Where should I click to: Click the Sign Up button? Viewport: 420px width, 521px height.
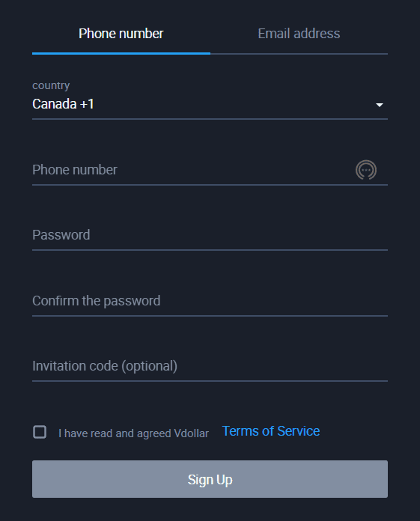coord(210,479)
